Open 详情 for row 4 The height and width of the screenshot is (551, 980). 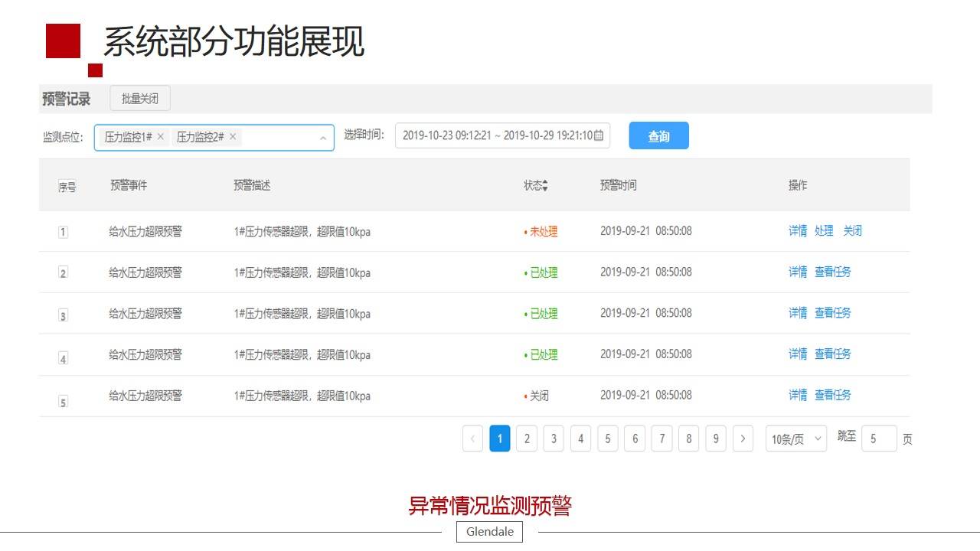click(x=798, y=354)
